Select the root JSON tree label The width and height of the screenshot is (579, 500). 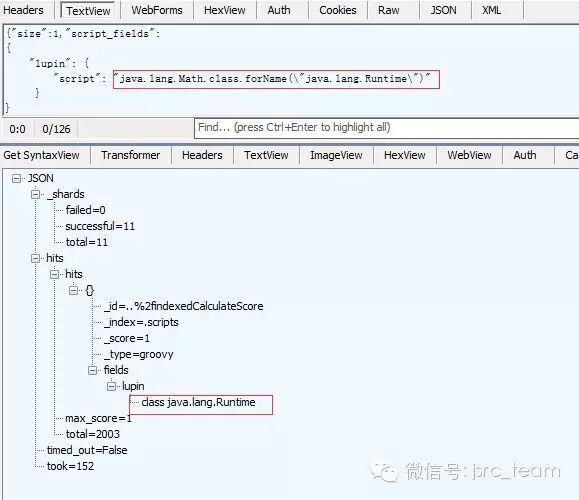click(x=41, y=178)
